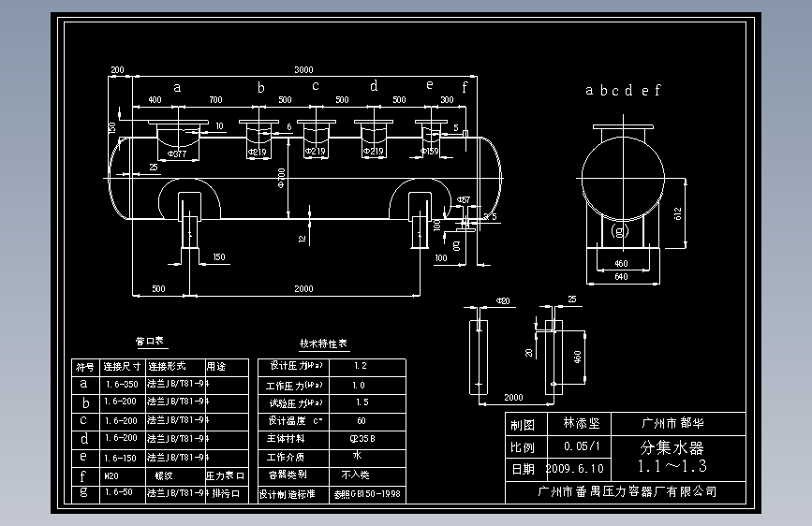This screenshot has width=812, height=526.
Task: Click the 容器类别 parameter label
Action: point(288,475)
